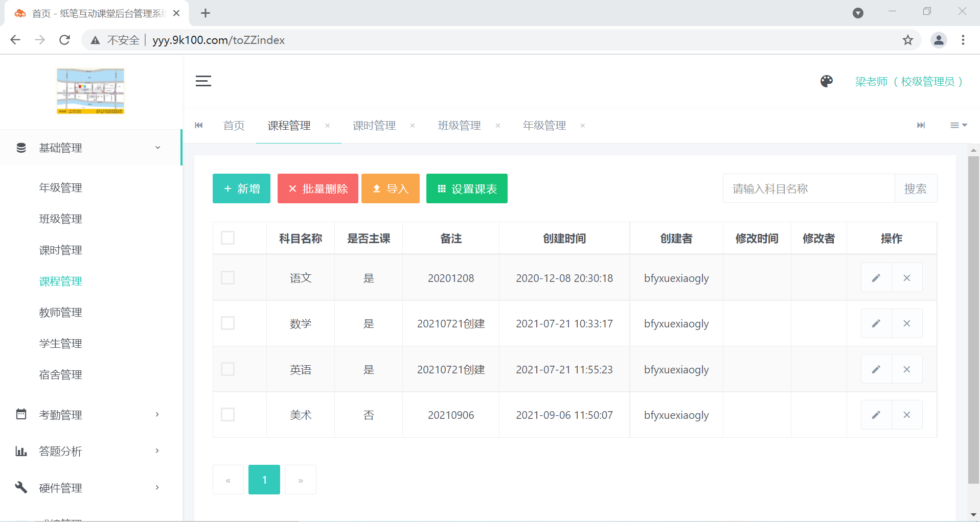Click the 批量删除 button
Viewport: 980px width, 522px height.
(317, 188)
